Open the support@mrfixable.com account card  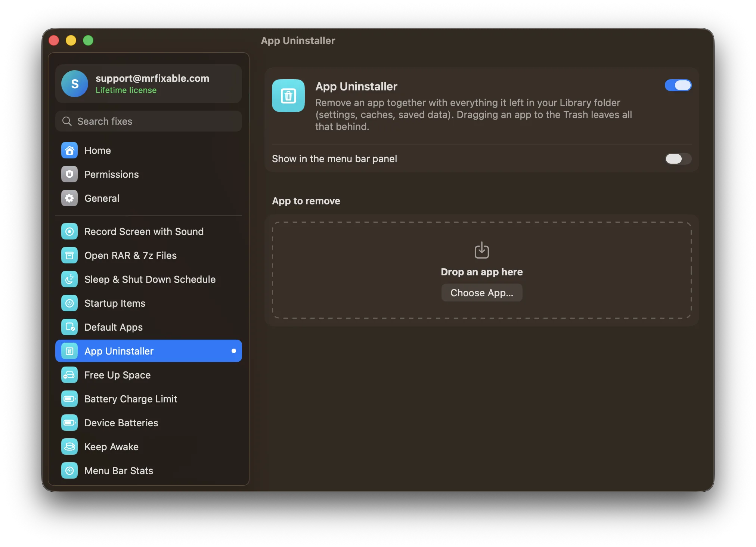click(149, 84)
